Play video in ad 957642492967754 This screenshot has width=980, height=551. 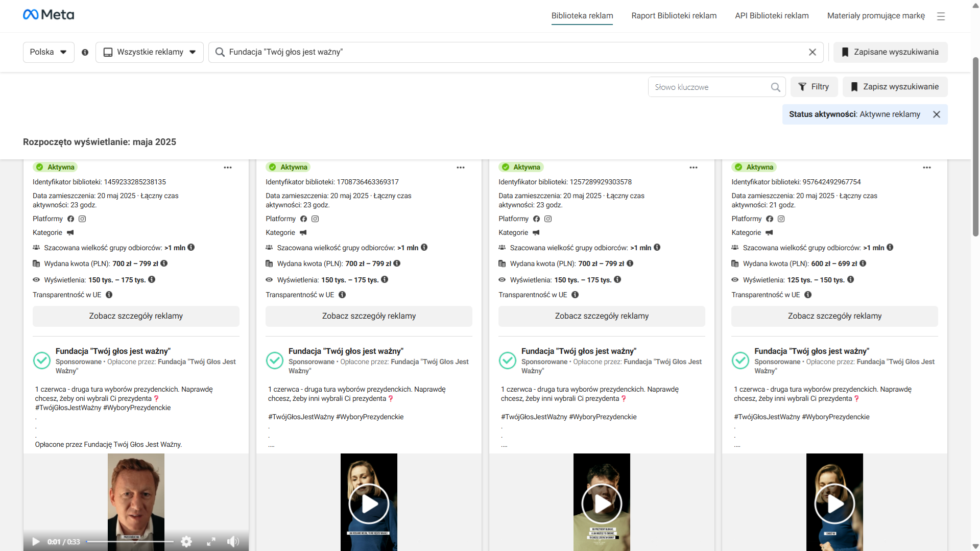(834, 504)
